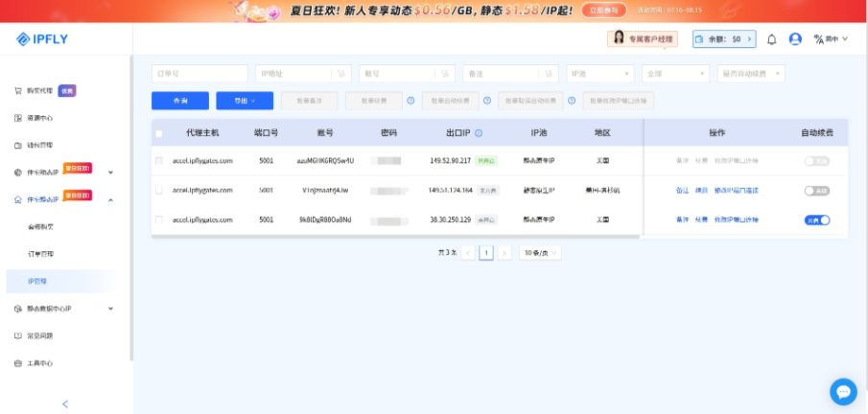Check the row checkbox for 38.30.250.129
The height and width of the screenshot is (414, 868).
coord(159,219)
